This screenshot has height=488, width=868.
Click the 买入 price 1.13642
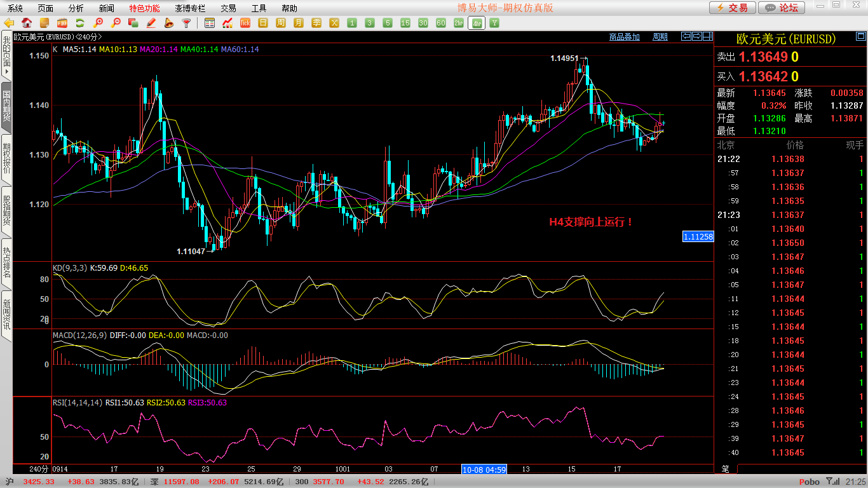763,77
